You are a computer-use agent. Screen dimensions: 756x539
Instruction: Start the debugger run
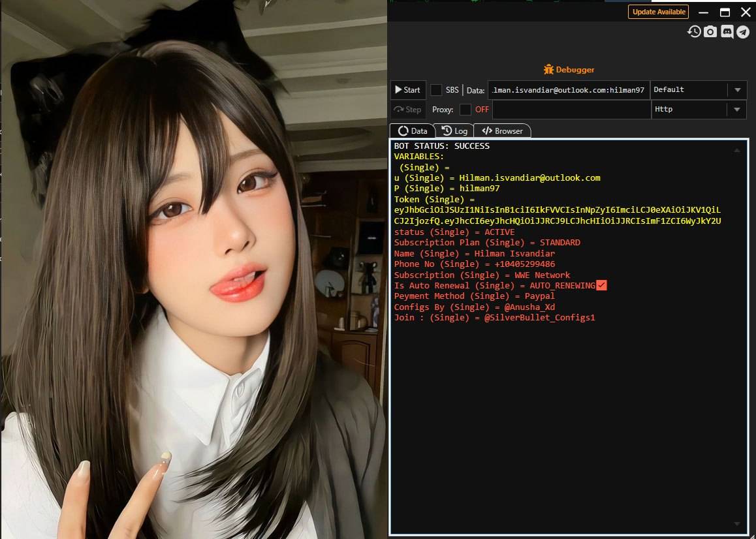click(408, 89)
